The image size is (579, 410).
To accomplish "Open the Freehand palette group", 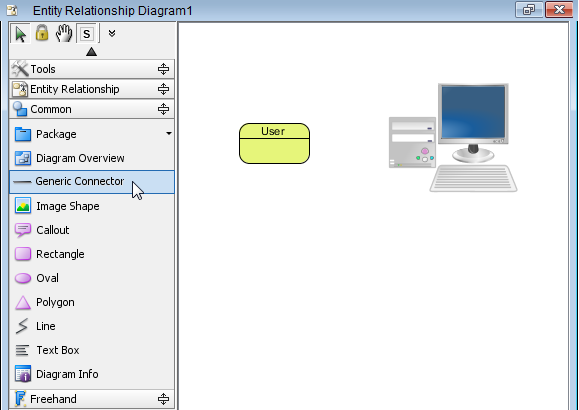I will click(x=92, y=399).
